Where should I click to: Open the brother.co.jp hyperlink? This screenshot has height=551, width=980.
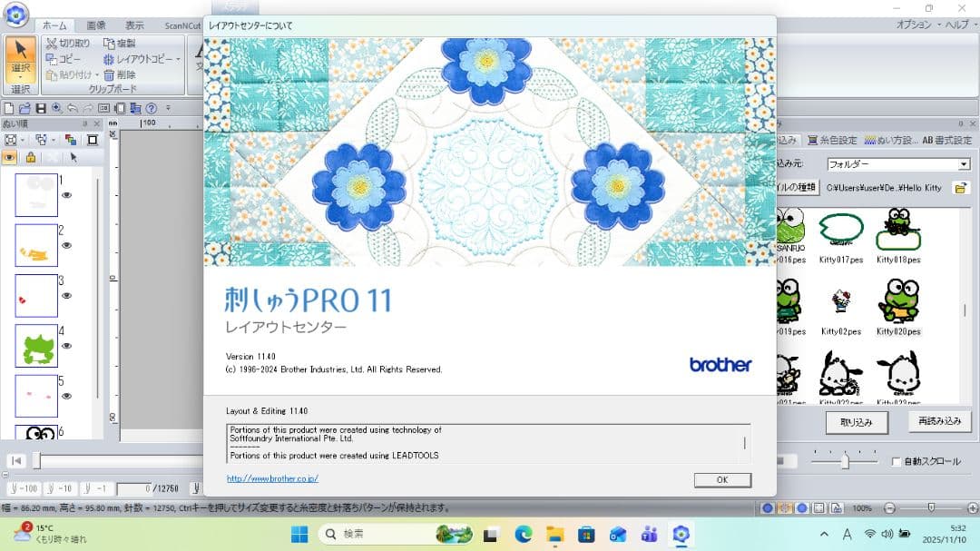pyautogui.click(x=272, y=478)
